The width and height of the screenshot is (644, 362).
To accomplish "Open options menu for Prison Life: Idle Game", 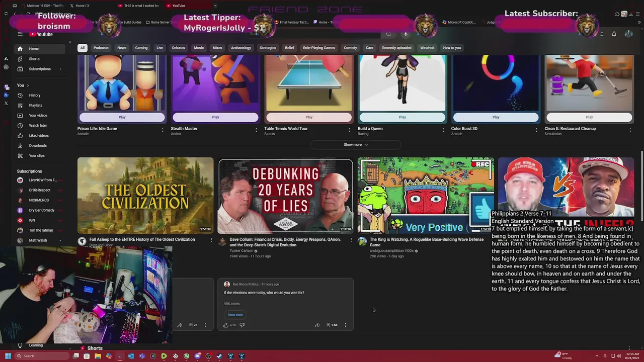I will click(x=163, y=130).
